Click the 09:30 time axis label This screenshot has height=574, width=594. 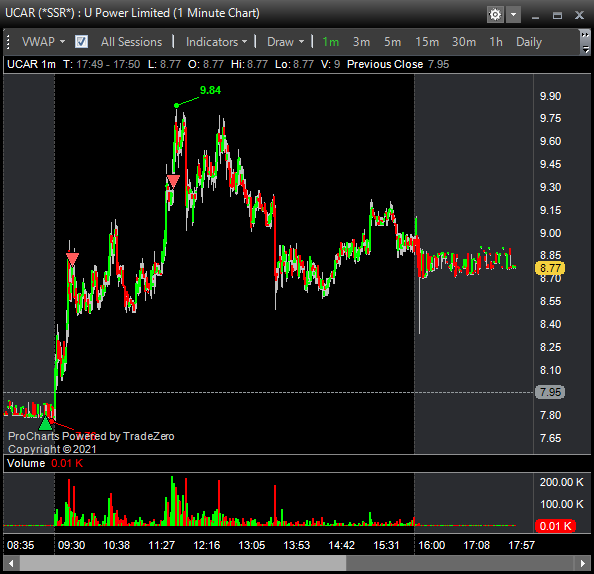pyautogui.click(x=71, y=545)
